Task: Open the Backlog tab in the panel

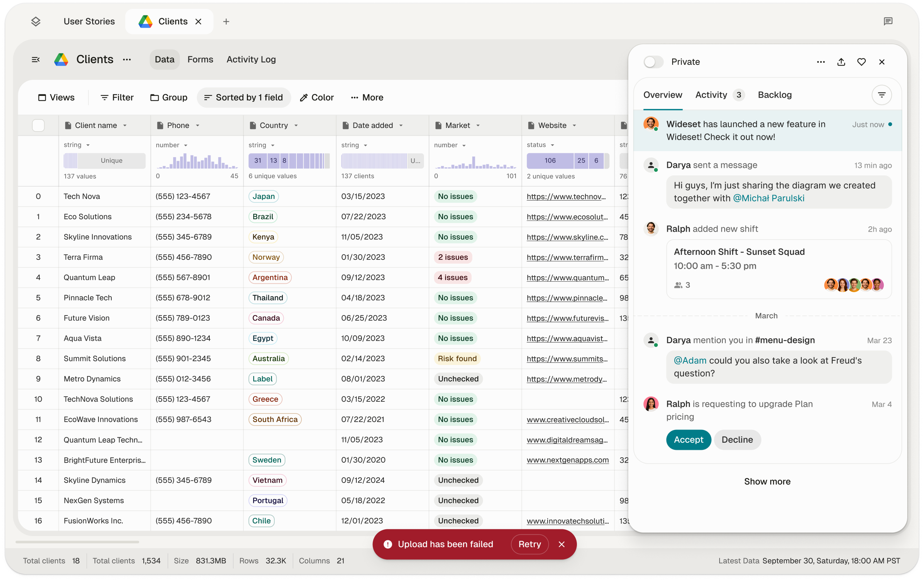Action: pyautogui.click(x=775, y=95)
